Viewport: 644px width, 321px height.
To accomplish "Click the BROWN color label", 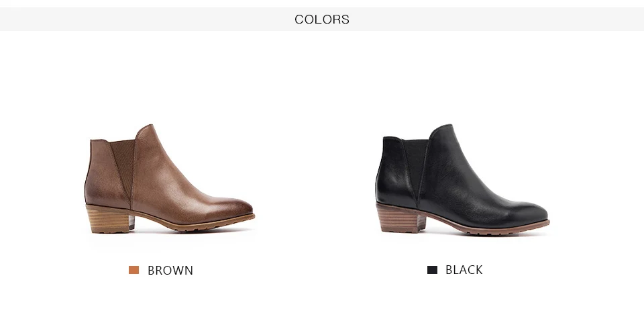I will click(170, 271).
